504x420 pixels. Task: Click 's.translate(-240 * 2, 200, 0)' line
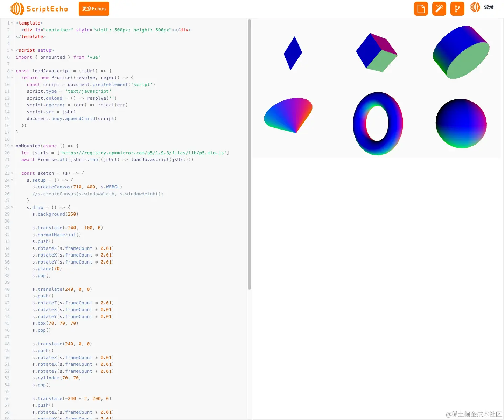pos(72,399)
